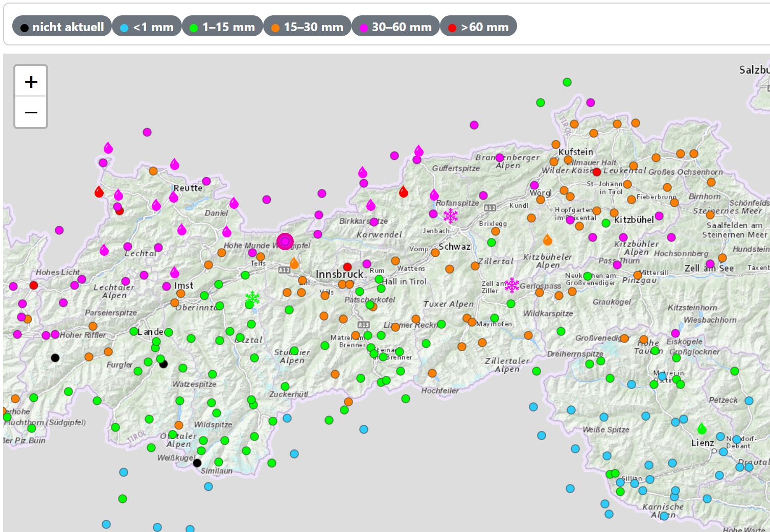This screenshot has width=770, height=532.
Task: Toggle the '<1 mm' legend filter
Action: click(x=147, y=27)
